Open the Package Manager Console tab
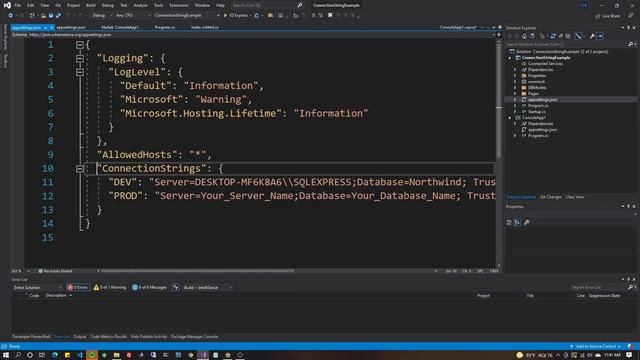This screenshot has height=360, width=640. (x=195, y=337)
